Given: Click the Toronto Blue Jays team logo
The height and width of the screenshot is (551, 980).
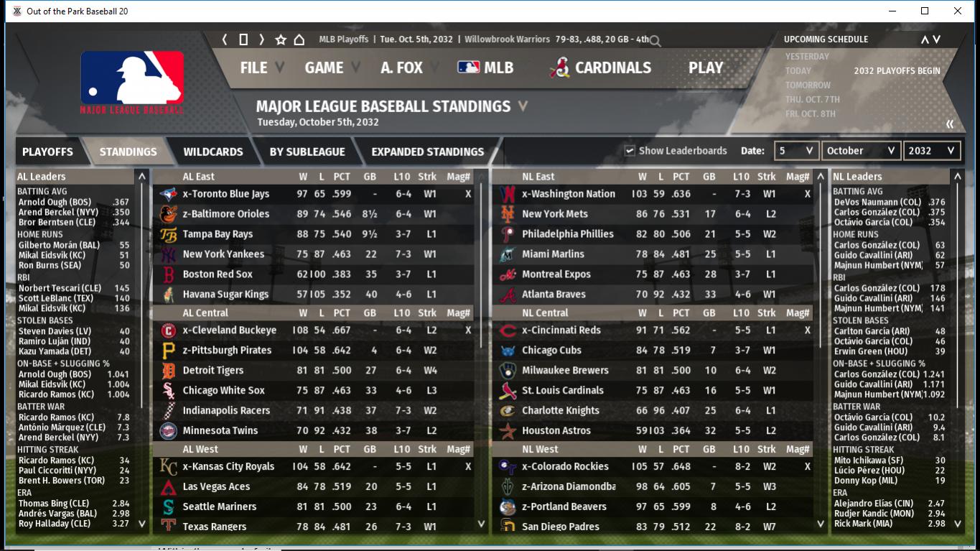Looking at the screenshot, I should click(168, 194).
